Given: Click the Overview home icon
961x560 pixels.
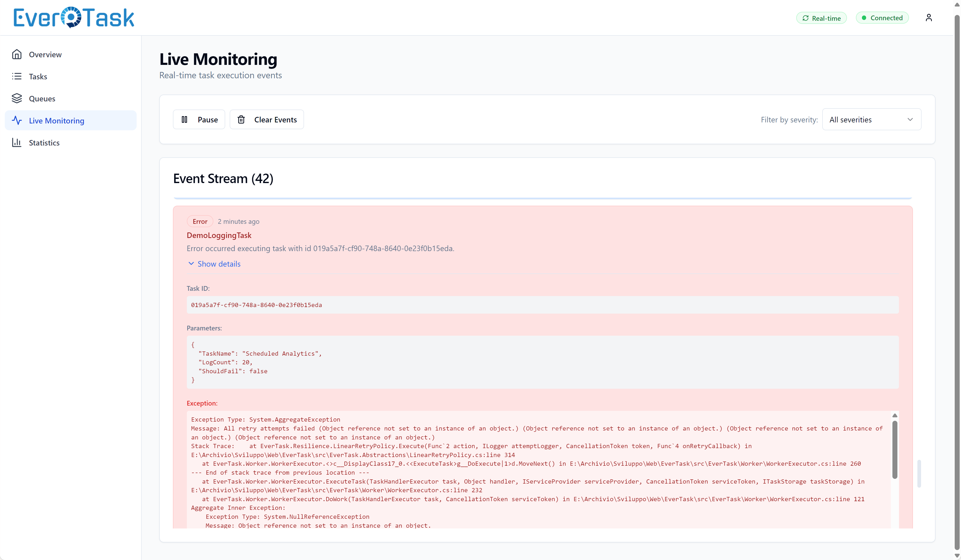Looking at the screenshot, I should 16,55.
